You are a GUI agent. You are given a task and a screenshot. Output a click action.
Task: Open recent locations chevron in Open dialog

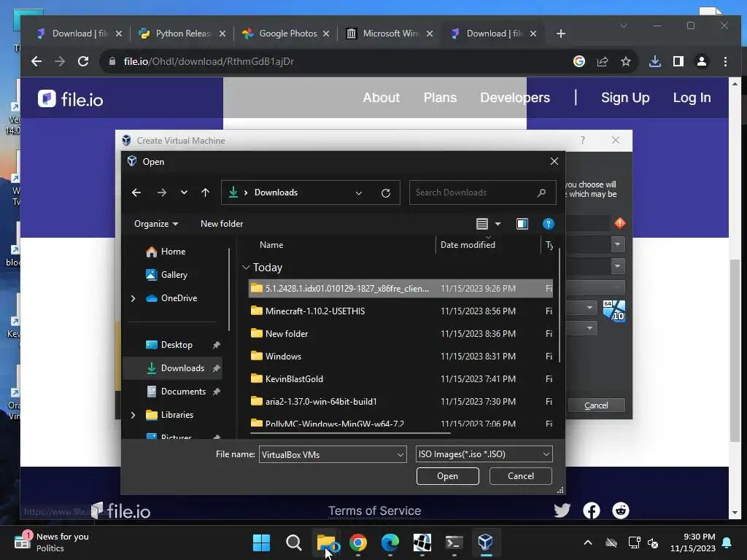(x=184, y=192)
